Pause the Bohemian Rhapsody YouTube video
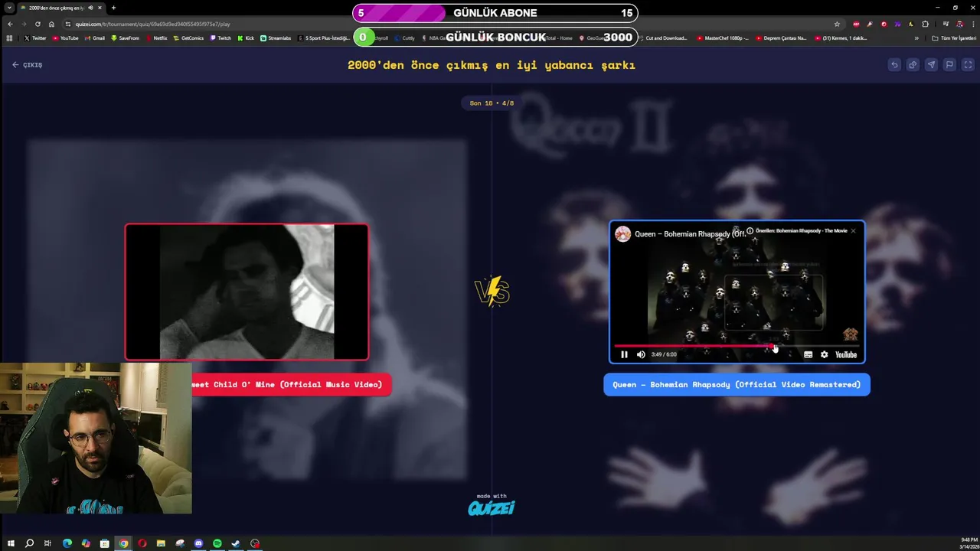 click(624, 354)
